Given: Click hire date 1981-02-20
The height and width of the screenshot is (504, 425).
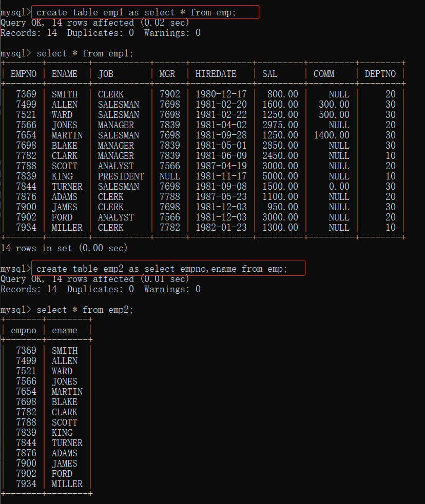Looking at the screenshot, I should coord(221,105).
